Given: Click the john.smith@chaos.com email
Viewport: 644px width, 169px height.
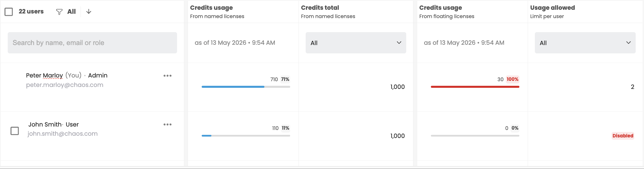Looking at the screenshot, I should coord(62,134).
